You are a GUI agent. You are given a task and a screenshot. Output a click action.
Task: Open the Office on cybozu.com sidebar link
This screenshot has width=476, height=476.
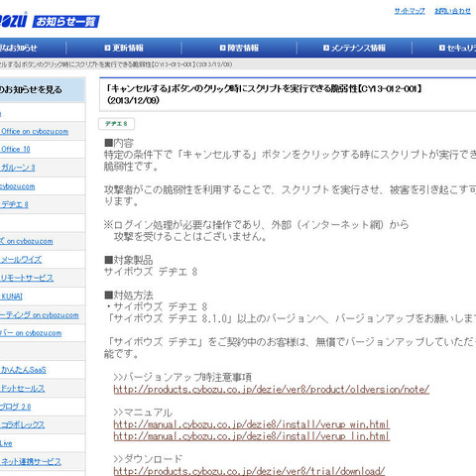tap(35, 131)
